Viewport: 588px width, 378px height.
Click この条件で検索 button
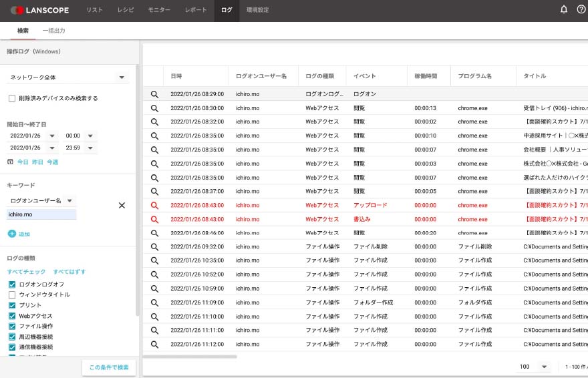pyautogui.click(x=109, y=367)
